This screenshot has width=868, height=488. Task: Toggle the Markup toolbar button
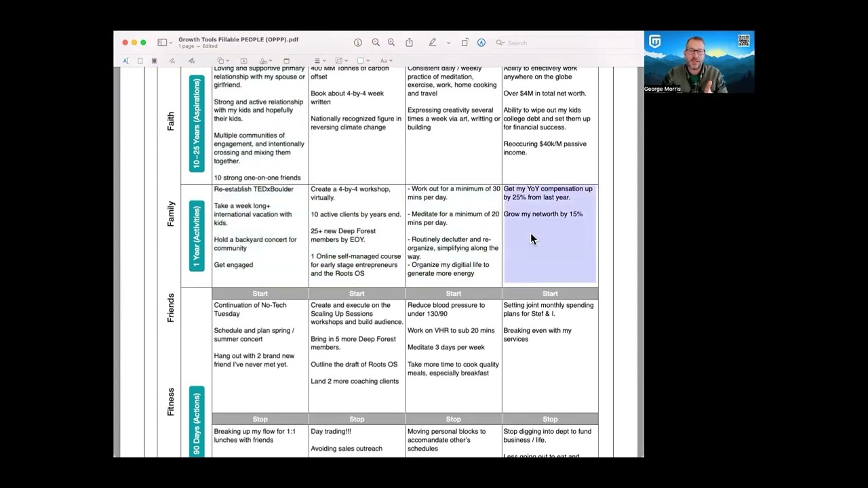coord(481,43)
